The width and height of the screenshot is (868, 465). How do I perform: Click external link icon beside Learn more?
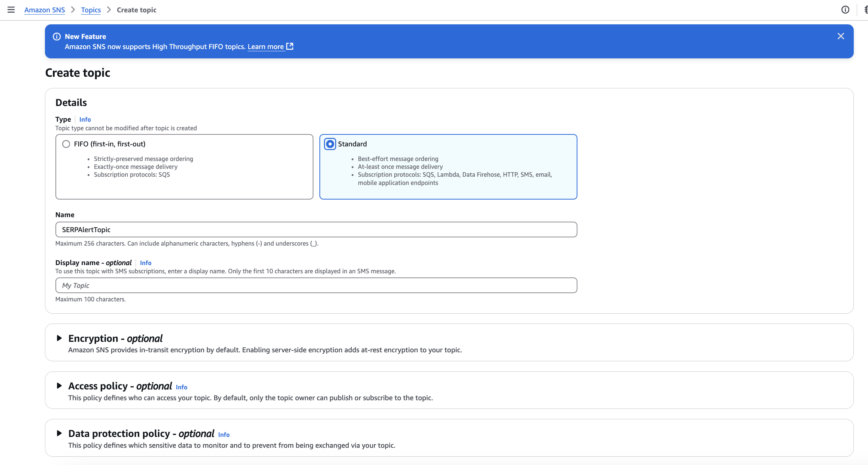coord(290,46)
